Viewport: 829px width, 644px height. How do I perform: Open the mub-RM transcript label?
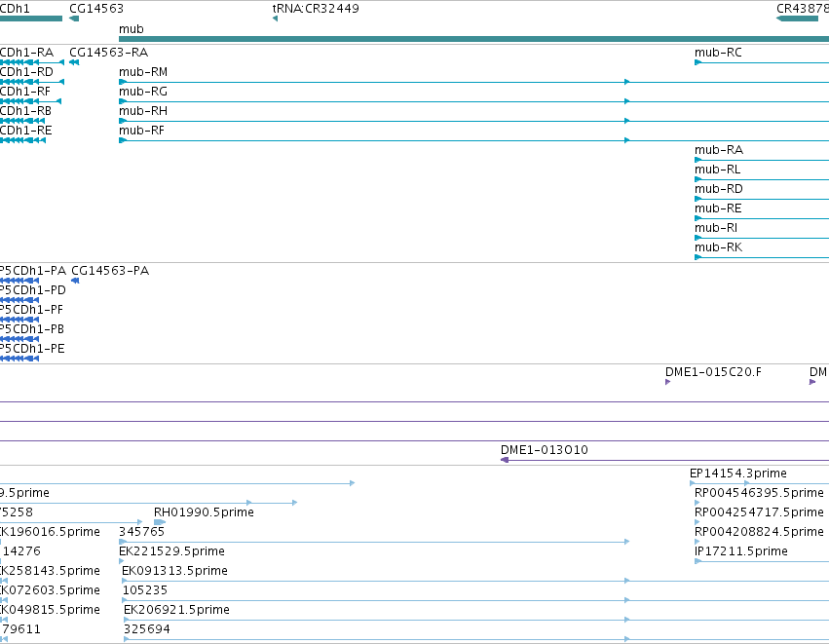pyautogui.click(x=143, y=72)
